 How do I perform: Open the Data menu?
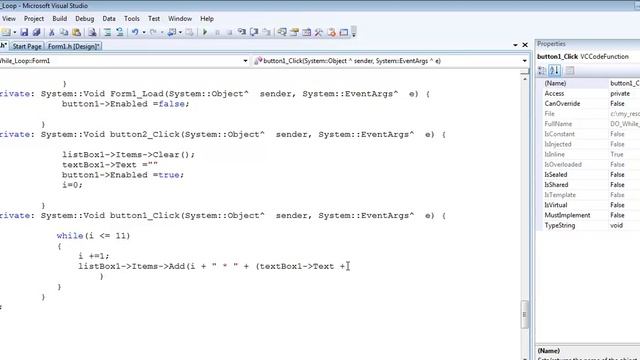click(x=109, y=19)
